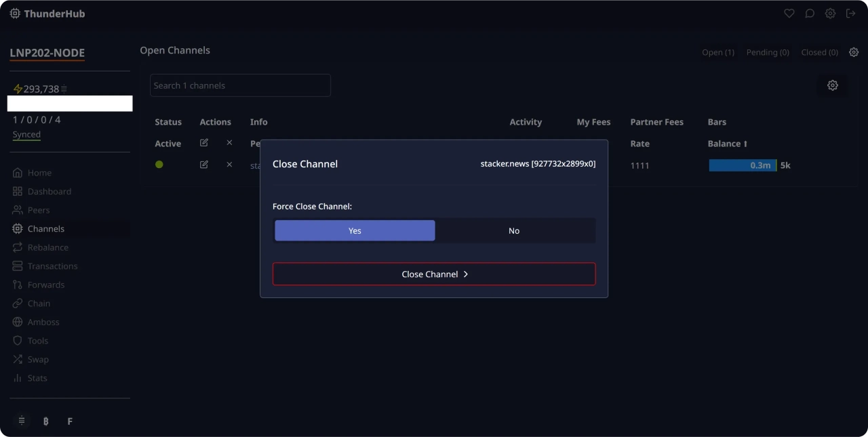
Task: Open Rebalance page from sidebar
Action: 47,247
